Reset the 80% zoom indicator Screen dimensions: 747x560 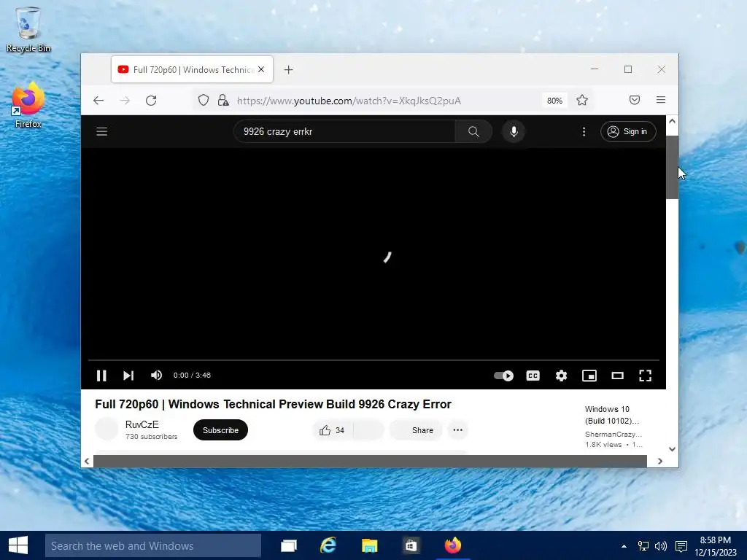[554, 101]
